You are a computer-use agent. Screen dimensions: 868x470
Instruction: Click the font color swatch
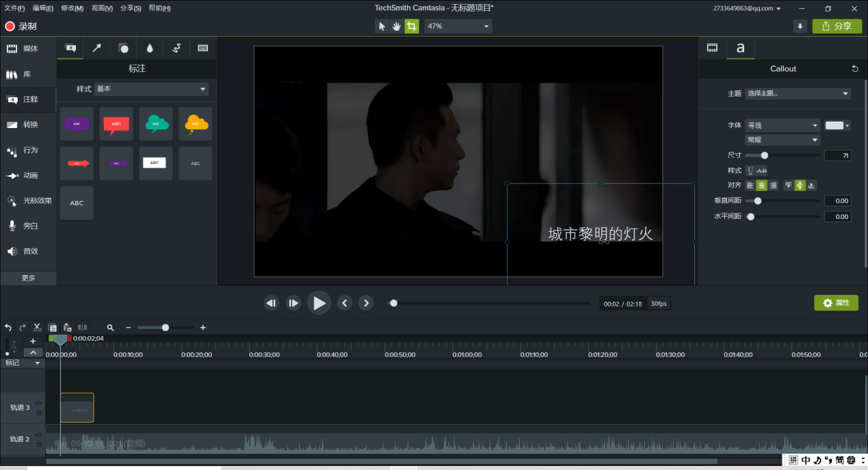(x=834, y=125)
